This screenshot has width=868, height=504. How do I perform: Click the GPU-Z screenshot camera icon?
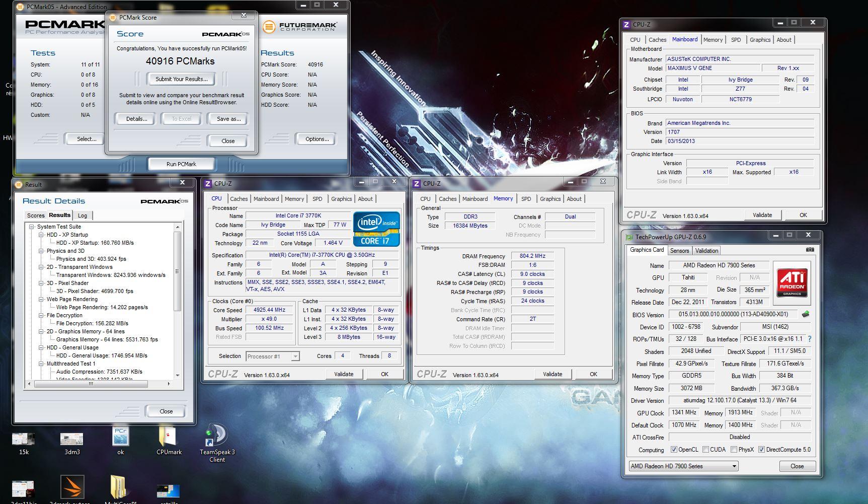pyautogui.click(x=810, y=250)
